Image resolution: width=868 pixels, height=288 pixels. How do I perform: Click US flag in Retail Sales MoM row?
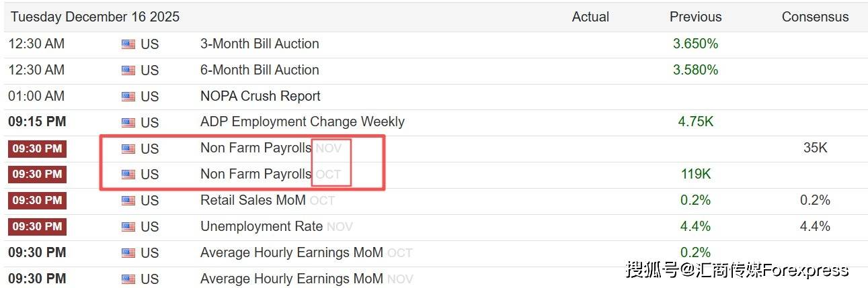pyautogui.click(x=128, y=201)
